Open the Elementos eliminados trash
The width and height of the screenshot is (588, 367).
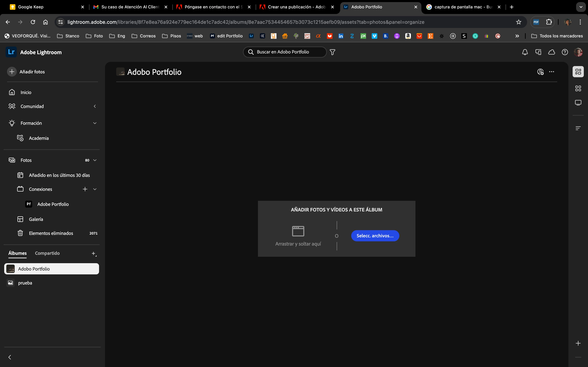51,233
